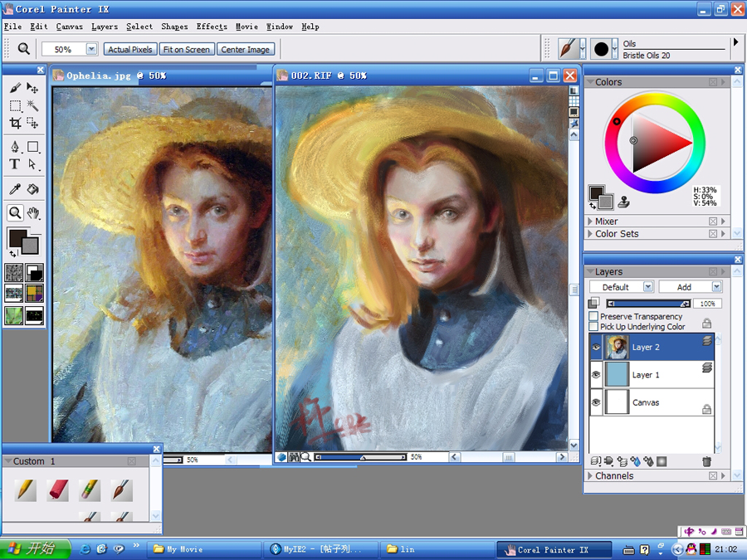Expand the Channels palette

point(590,475)
